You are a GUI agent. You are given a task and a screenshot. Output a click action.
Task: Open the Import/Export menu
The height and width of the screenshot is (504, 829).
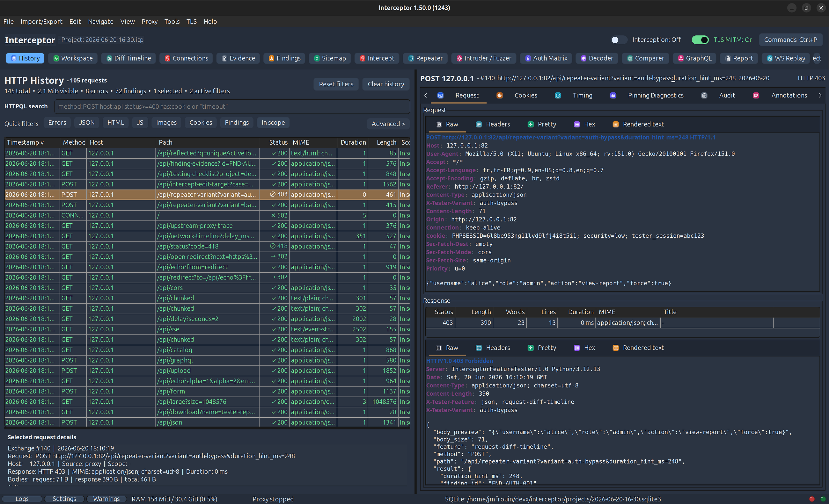(x=41, y=22)
